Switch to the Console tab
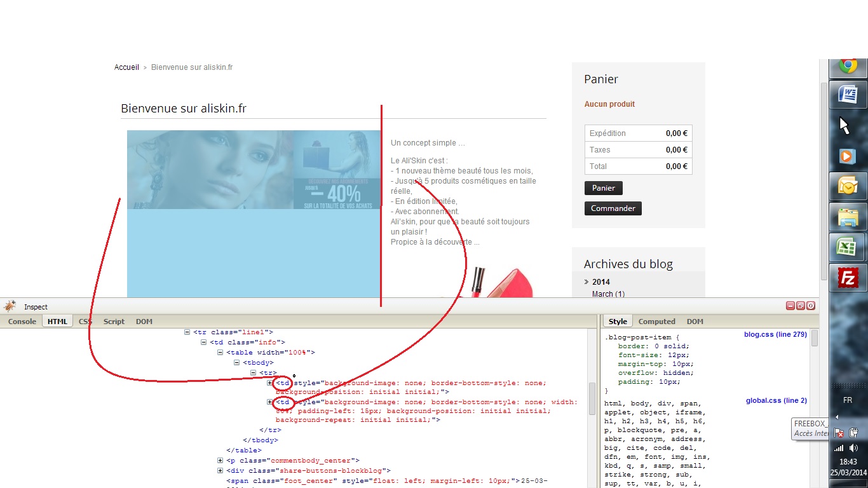 click(x=22, y=322)
